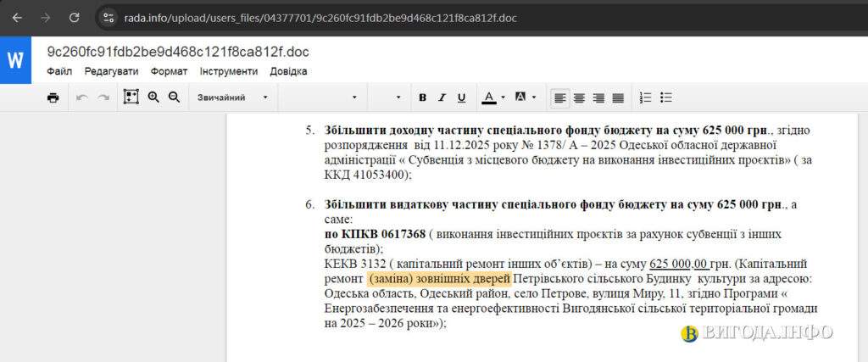Insert a bulleted list
Image resolution: width=868 pixels, height=362 pixels.
pyautogui.click(x=666, y=97)
